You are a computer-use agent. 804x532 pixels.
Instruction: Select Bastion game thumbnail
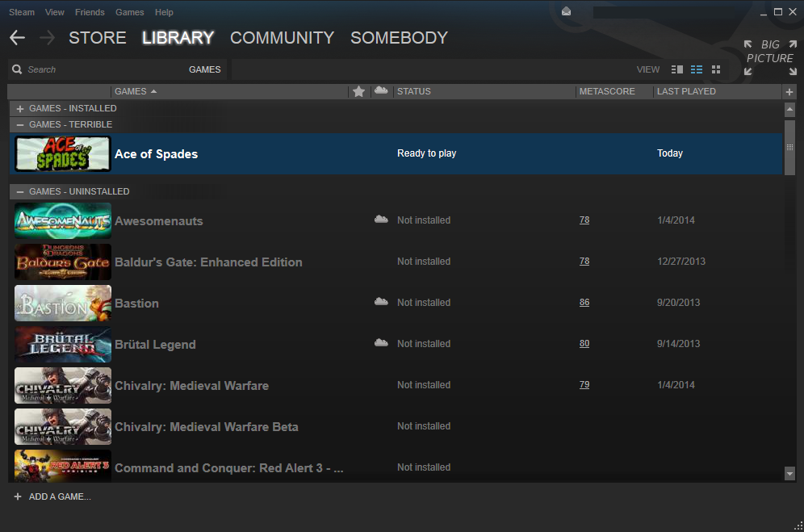(62, 303)
